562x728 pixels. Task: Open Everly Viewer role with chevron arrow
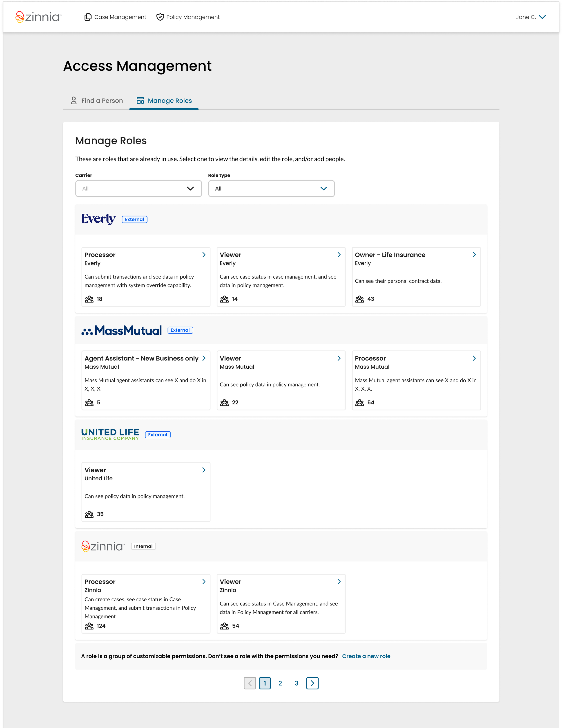(339, 255)
